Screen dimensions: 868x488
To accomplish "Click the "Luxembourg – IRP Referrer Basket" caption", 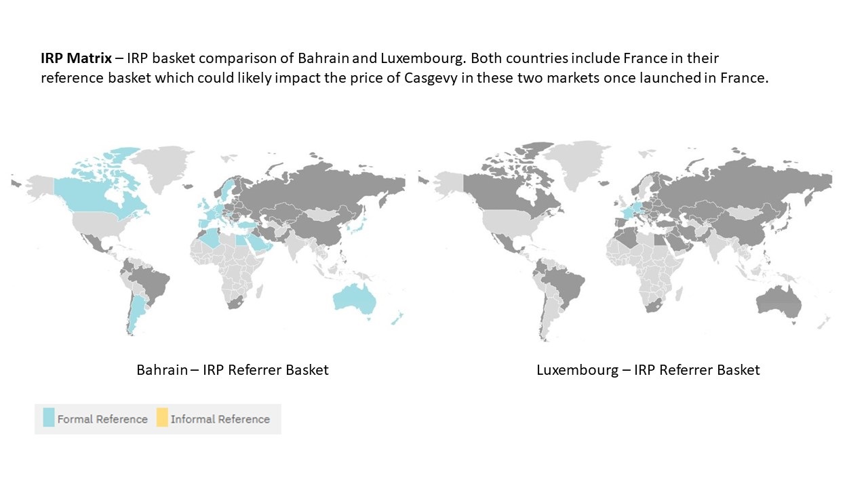I will pyautogui.click(x=648, y=370).
